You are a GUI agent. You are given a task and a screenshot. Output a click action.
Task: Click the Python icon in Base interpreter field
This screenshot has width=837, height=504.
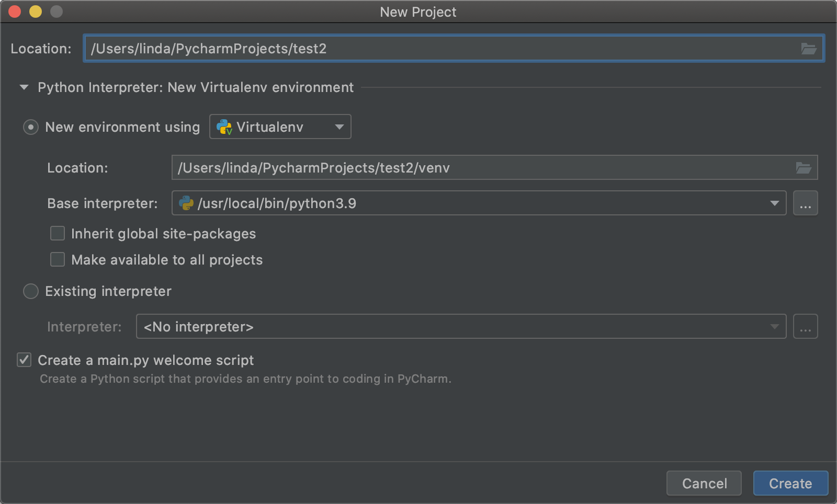click(186, 203)
